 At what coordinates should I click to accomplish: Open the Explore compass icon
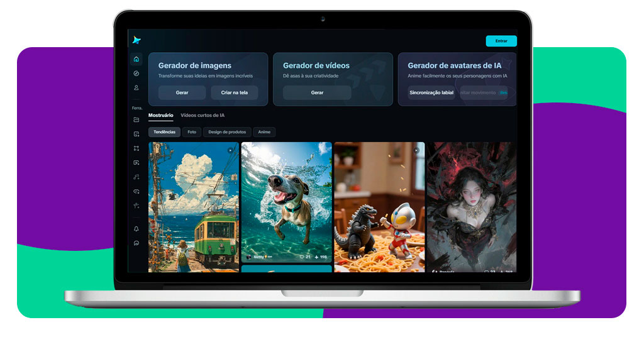pyautogui.click(x=136, y=74)
